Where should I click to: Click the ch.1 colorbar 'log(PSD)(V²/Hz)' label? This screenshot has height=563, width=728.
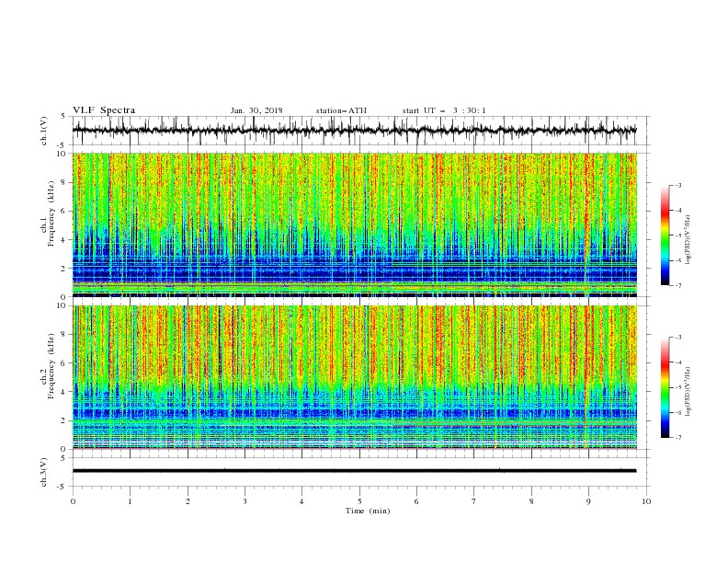(688, 240)
